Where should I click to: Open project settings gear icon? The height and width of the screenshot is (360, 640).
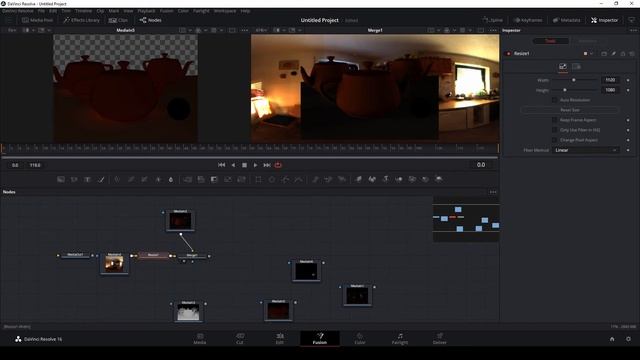coord(628,339)
